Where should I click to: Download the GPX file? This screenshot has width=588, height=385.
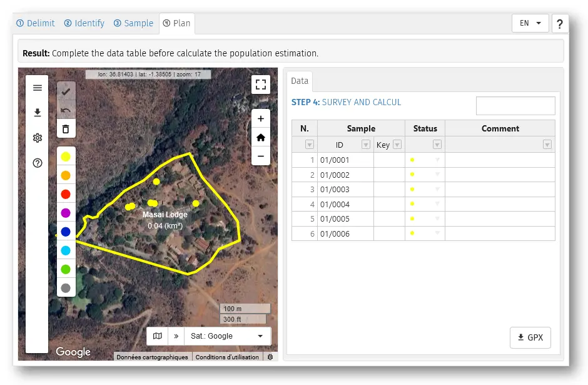click(530, 337)
